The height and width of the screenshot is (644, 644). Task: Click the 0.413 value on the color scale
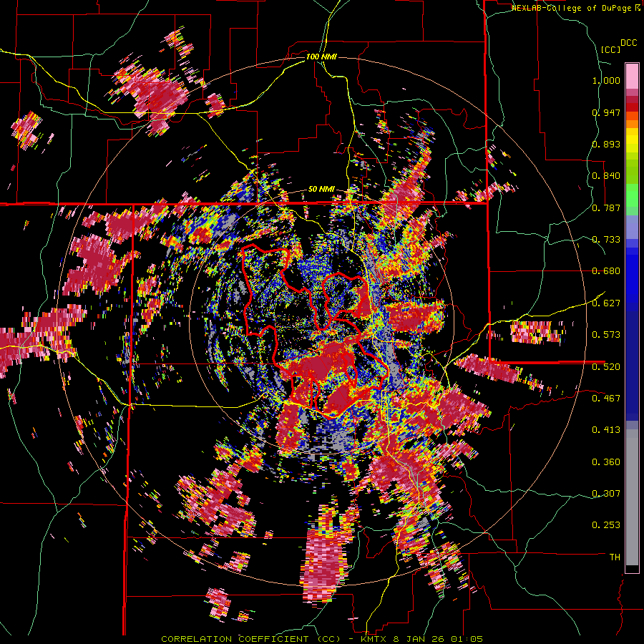pyautogui.click(x=606, y=430)
